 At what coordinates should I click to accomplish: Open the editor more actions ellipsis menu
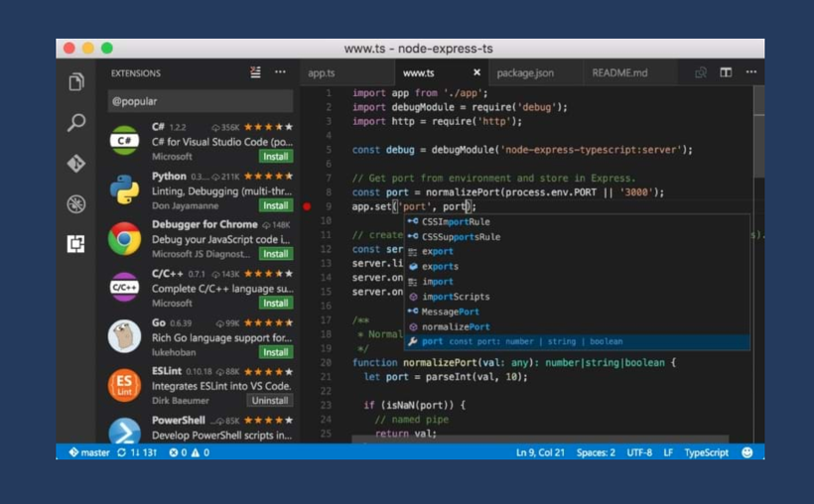(750, 72)
